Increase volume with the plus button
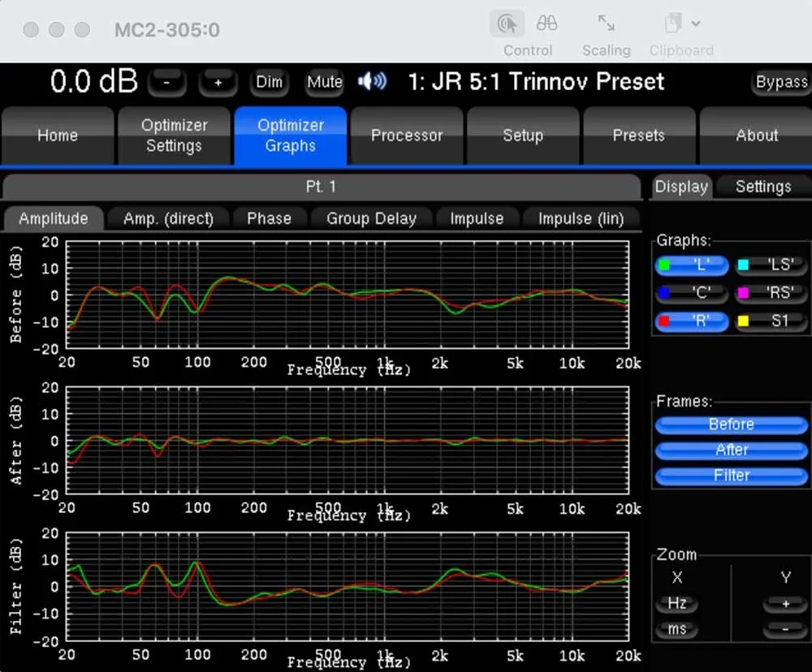The height and width of the screenshot is (672, 812). [x=218, y=83]
